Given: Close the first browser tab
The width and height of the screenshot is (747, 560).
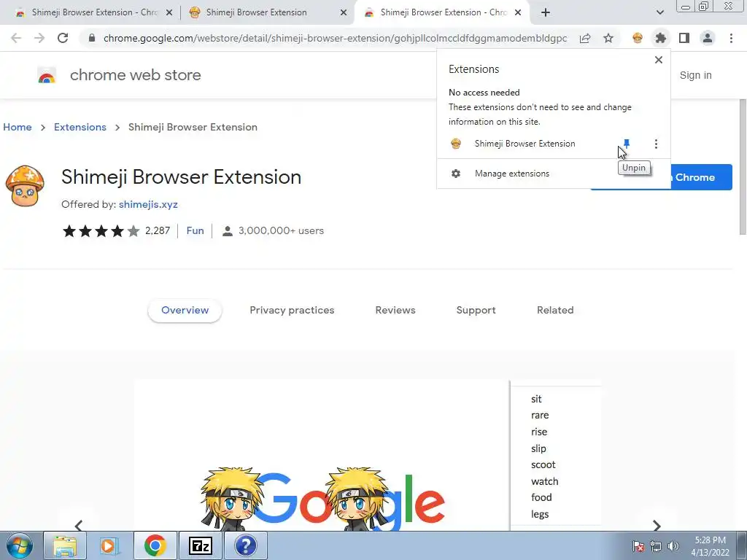Looking at the screenshot, I should click(169, 13).
